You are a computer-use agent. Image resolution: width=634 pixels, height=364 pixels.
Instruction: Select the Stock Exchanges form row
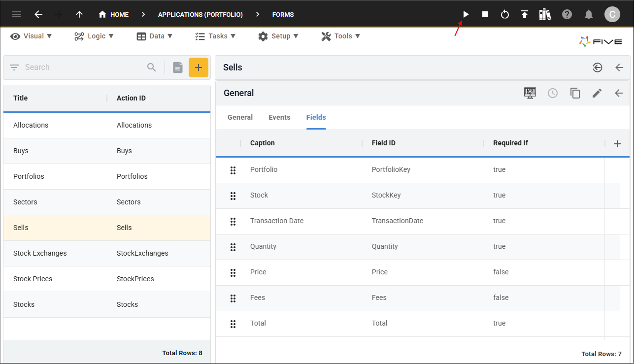(x=107, y=253)
